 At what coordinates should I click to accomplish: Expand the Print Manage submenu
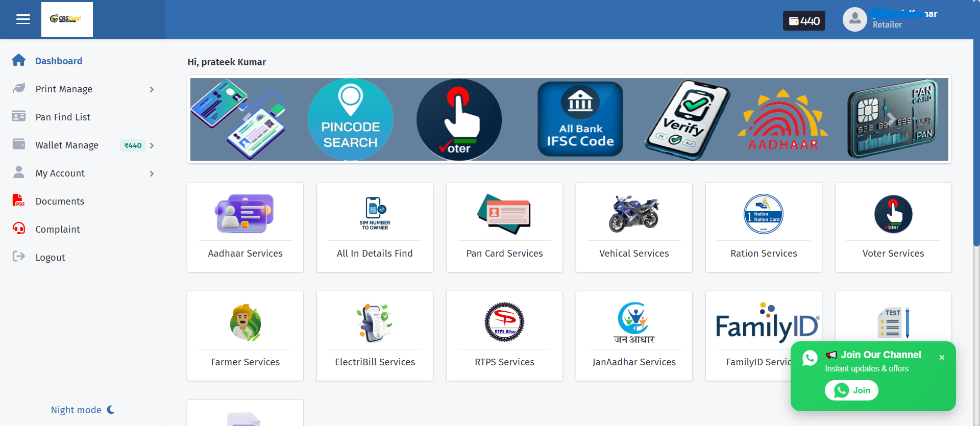click(152, 89)
